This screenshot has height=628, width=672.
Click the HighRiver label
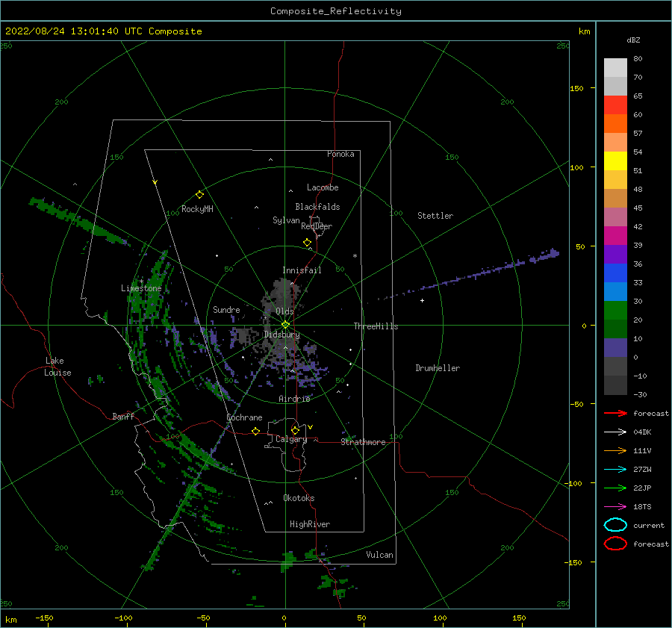309,524
